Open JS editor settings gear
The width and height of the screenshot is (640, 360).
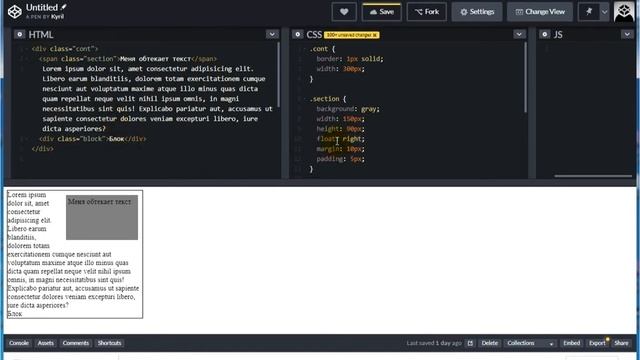coord(544,34)
